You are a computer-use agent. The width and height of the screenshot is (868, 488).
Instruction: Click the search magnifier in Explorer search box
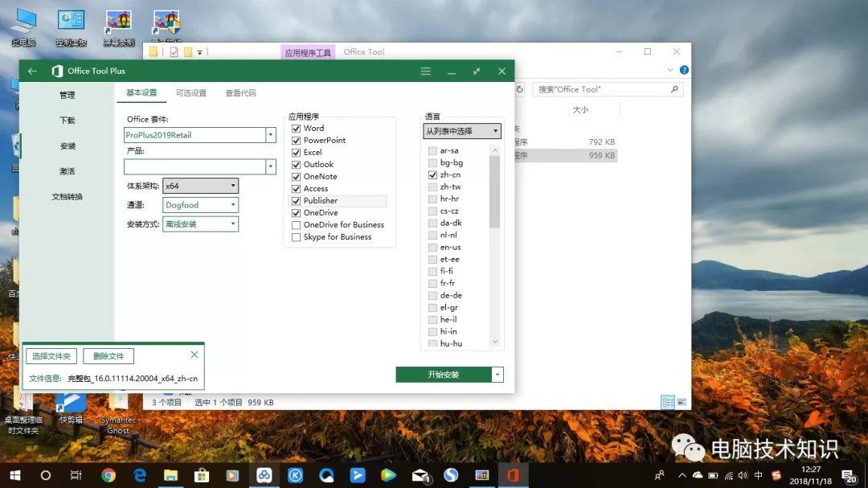click(674, 89)
